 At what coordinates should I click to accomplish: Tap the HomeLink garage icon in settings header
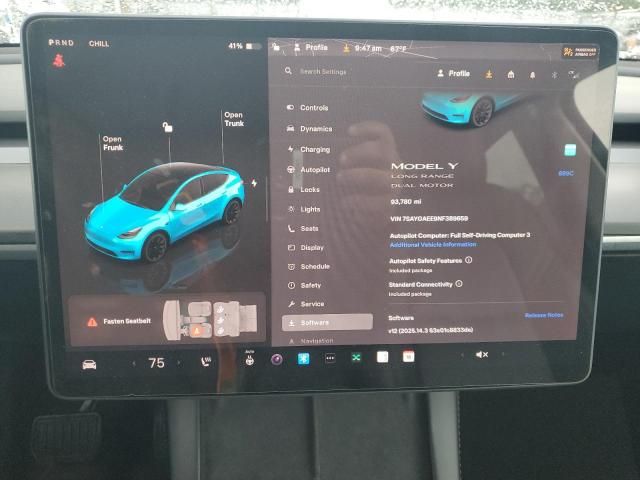pyautogui.click(x=511, y=74)
